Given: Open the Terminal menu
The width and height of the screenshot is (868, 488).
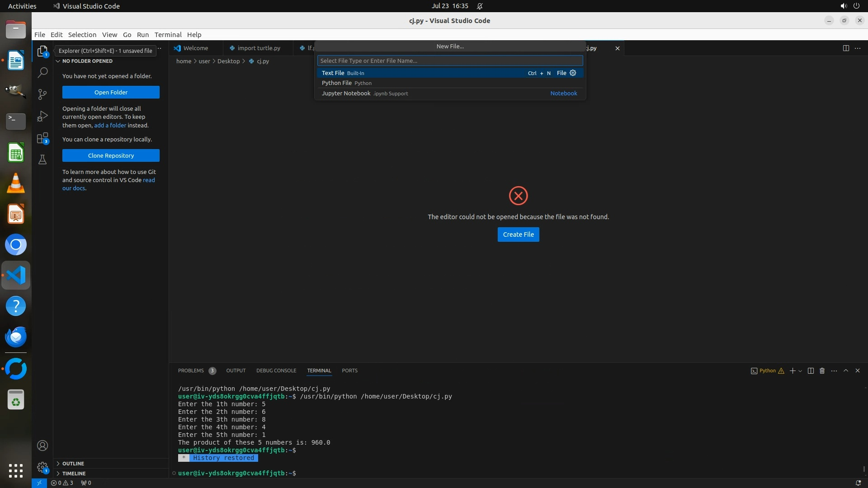Looking at the screenshot, I should tap(168, 34).
